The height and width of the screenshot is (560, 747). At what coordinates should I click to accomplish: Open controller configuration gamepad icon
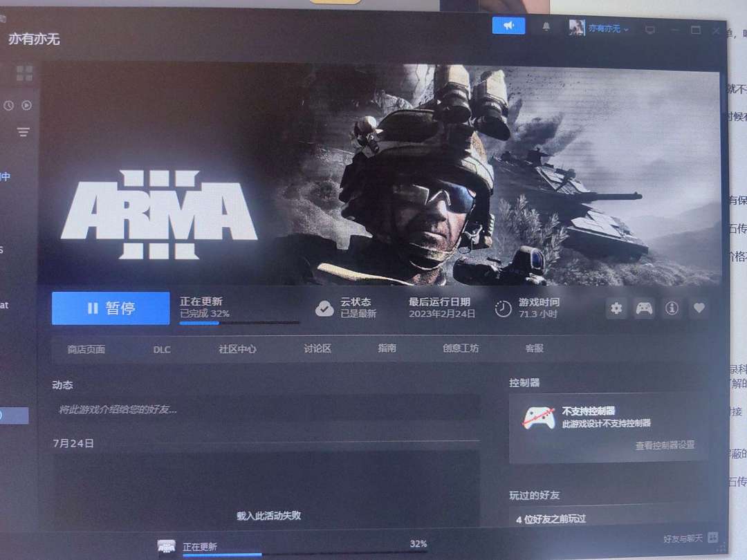(644, 308)
